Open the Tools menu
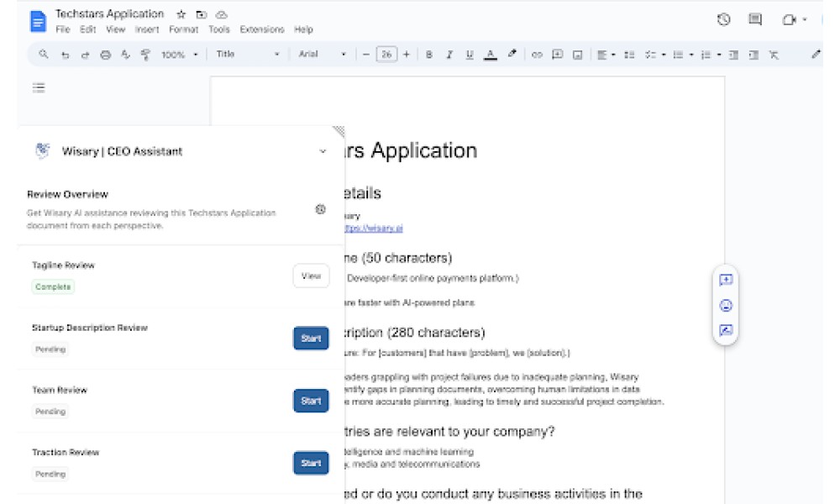The image size is (840, 504). [x=219, y=29]
